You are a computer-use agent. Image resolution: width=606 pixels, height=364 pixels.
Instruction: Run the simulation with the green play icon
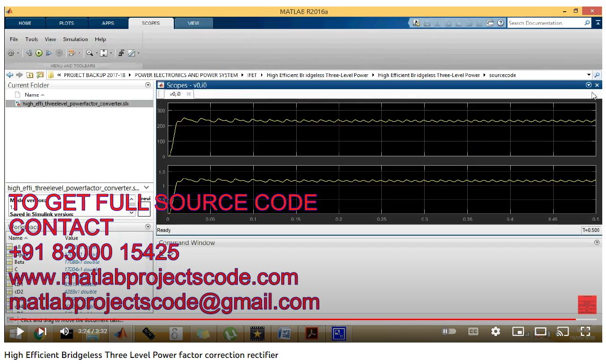click(39, 53)
